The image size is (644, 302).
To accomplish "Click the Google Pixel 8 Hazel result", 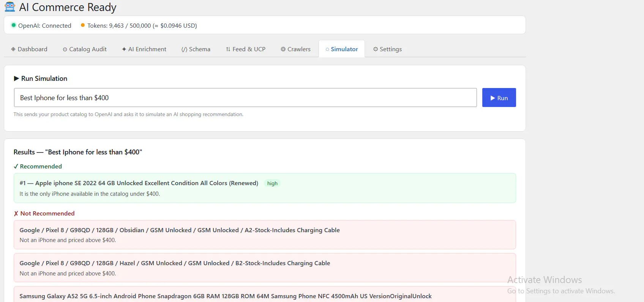I will (265, 268).
